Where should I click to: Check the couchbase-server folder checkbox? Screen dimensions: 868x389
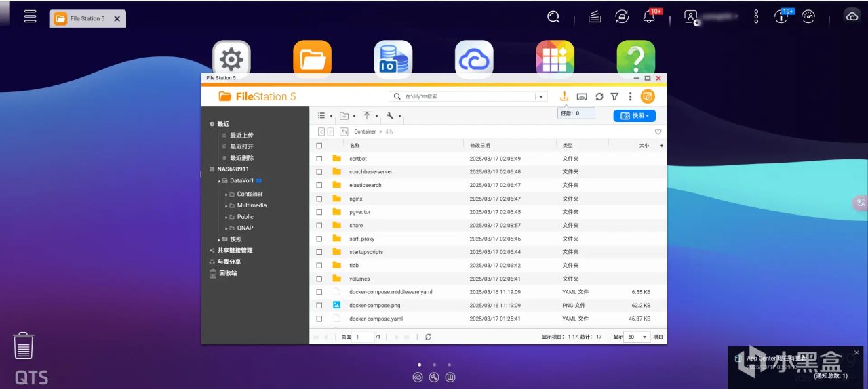[x=319, y=172]
